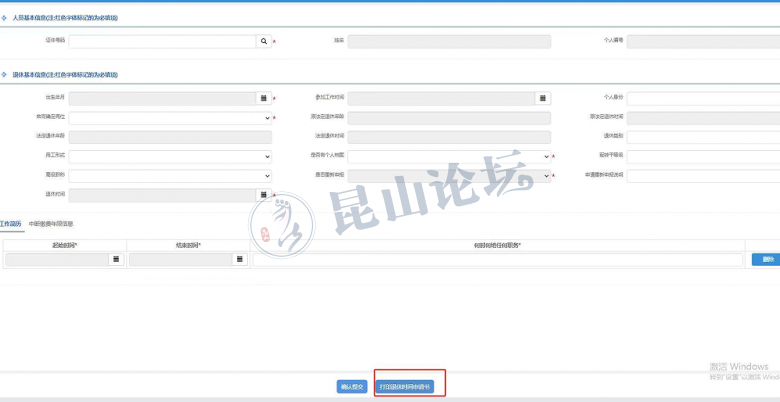Open the 退休时间 calendar picker

pyautogui.click(x=264, y=194)
